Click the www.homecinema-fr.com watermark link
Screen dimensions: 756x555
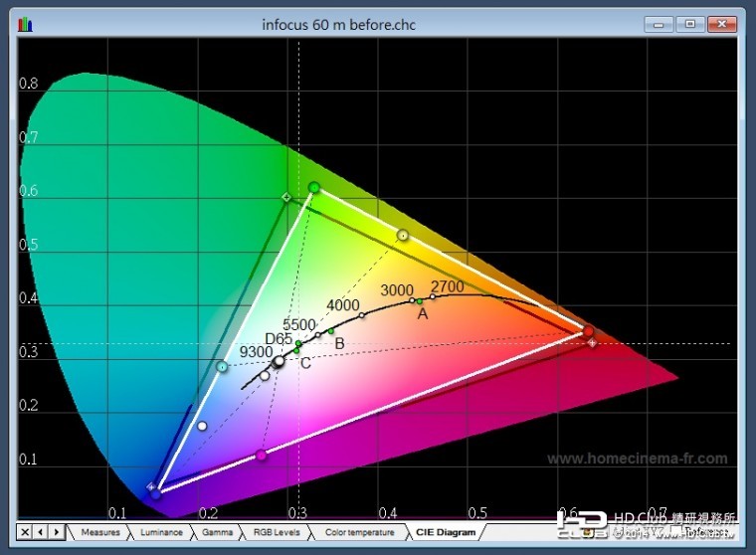637,460
